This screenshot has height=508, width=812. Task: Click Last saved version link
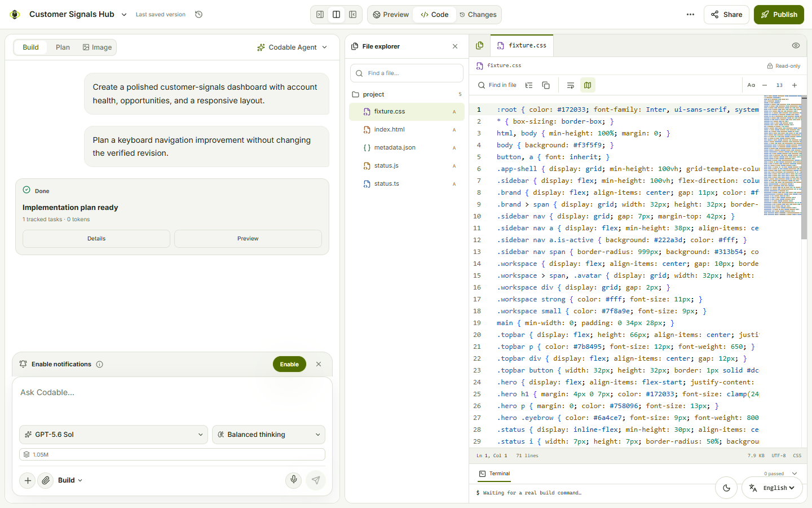point(160,15)
